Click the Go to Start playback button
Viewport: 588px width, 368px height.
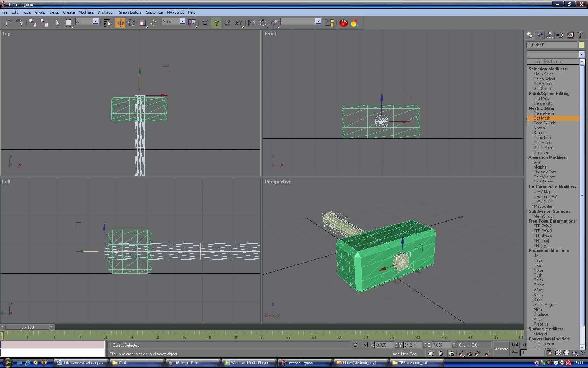(515, 345)
